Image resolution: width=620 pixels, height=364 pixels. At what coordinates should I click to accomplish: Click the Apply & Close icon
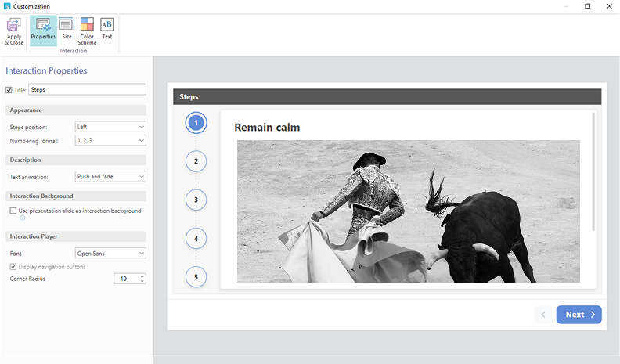pos(14,30)
